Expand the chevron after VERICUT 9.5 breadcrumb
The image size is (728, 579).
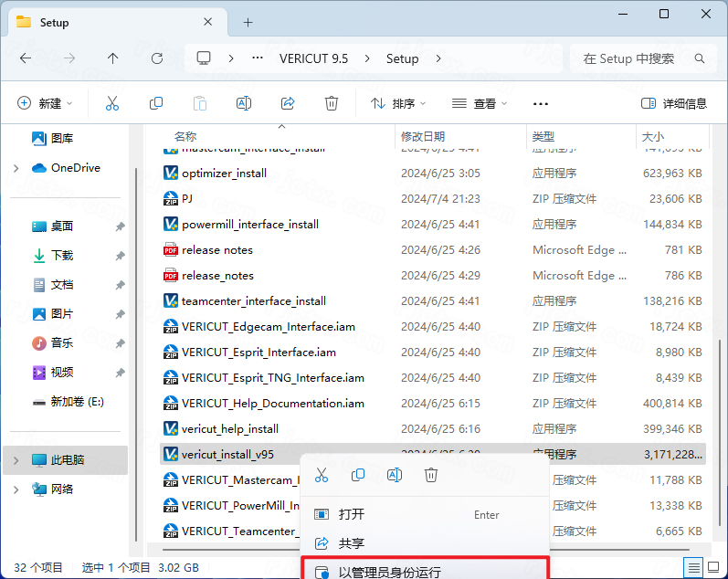click(x=367, y=58)
